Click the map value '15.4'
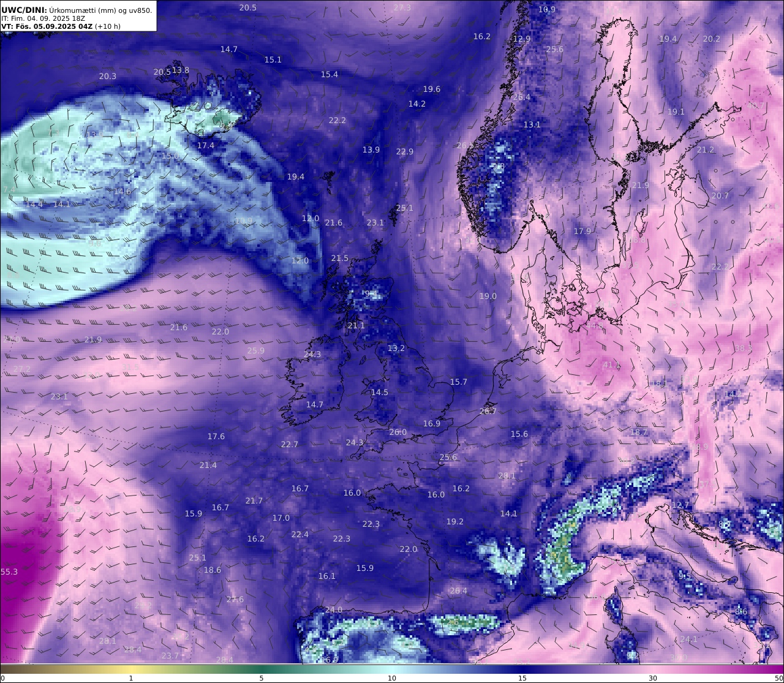The image size is (784, 683). coord(330,75)
